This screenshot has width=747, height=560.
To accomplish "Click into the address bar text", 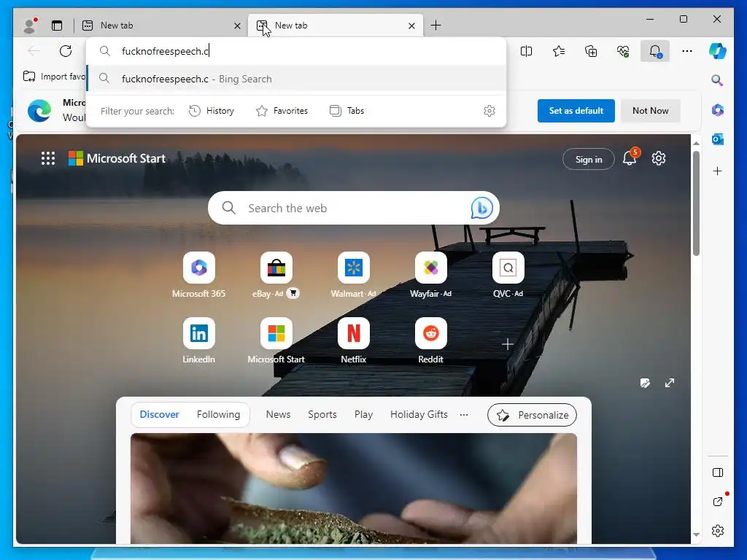I will tap(165, 51).
